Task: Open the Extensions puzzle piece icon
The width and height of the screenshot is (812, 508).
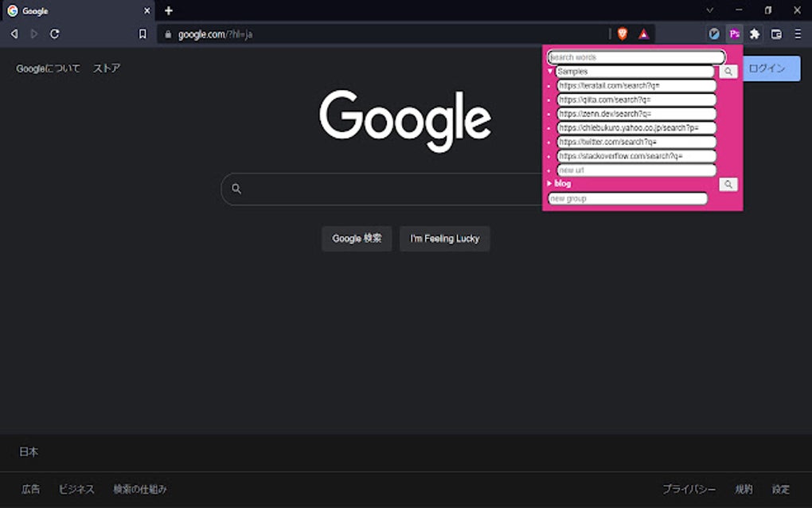Action: (753, 33)
